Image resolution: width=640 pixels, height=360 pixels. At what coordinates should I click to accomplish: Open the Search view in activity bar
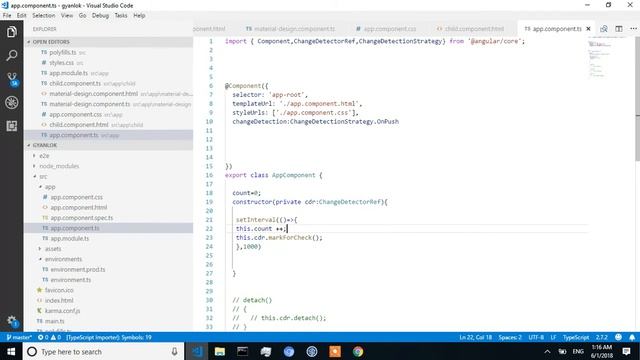click(x=11, y=55)
